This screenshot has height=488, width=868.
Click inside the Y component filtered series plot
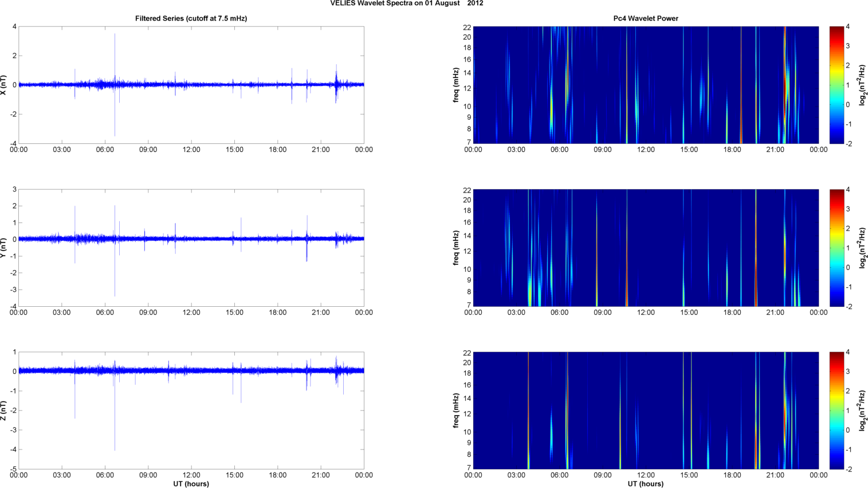pyautogui.click(x=191, y=248)
